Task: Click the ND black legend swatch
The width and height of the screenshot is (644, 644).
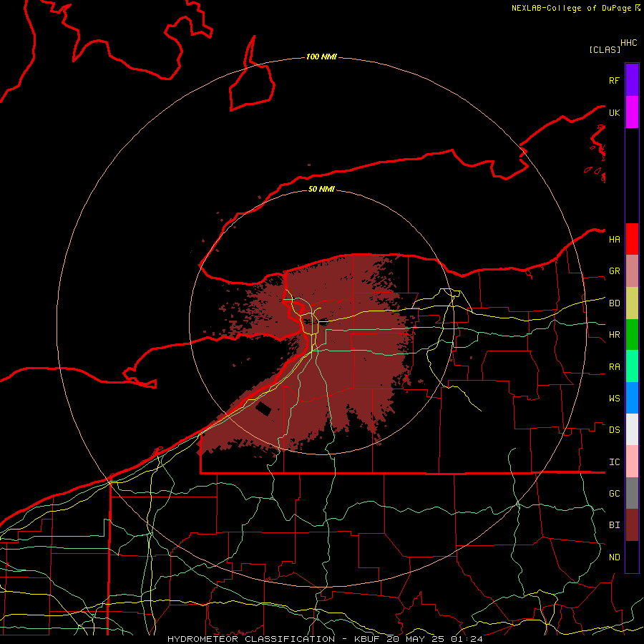Action: click(632, 557)
